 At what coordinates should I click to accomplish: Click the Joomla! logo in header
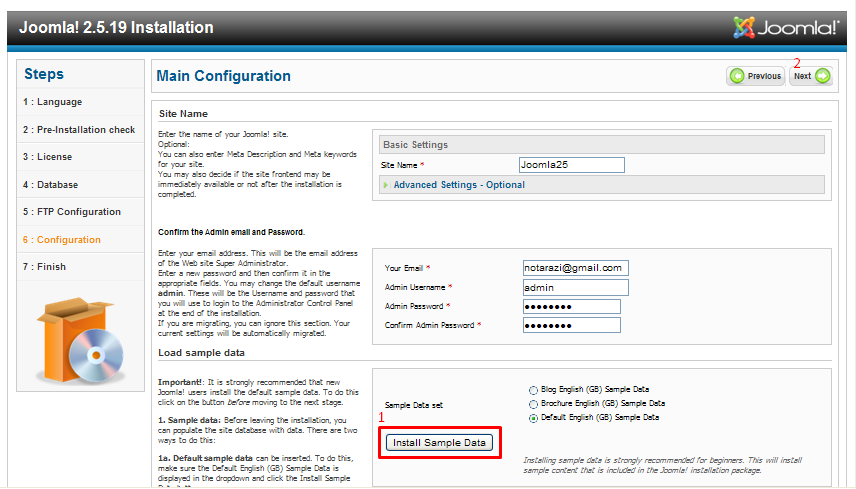pyautogui.click(x=786, y=27)
